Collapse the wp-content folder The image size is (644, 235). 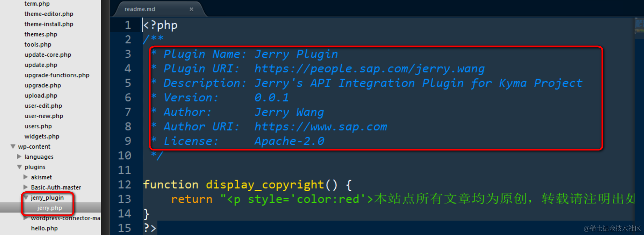point(13,147)
